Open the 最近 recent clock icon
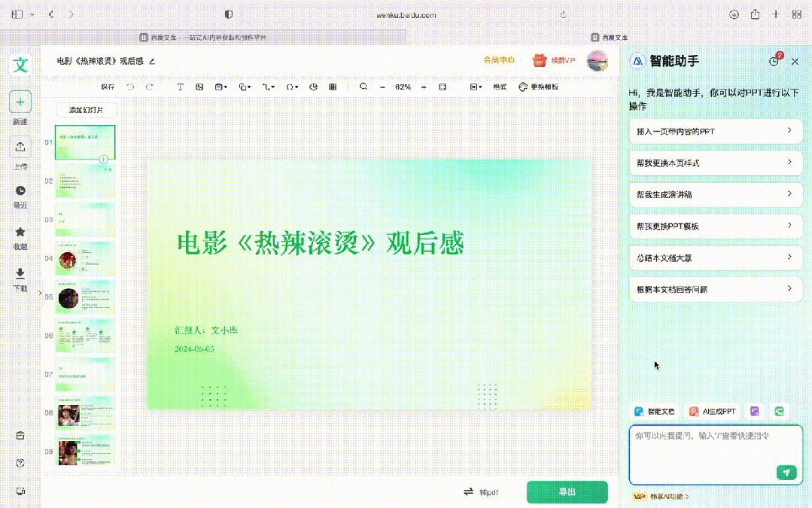This screenshot has width=812, height=508. (x=20, y=190)
